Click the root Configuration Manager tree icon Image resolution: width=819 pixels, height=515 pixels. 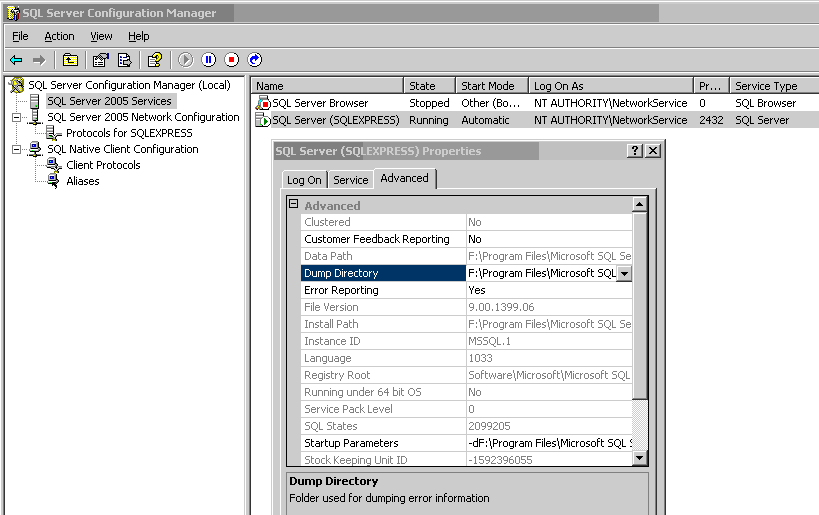17,85
